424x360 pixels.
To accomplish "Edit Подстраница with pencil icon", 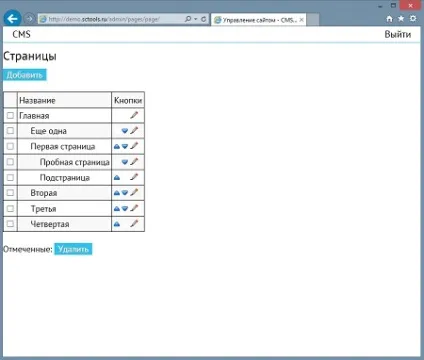I will click(134, 177).
